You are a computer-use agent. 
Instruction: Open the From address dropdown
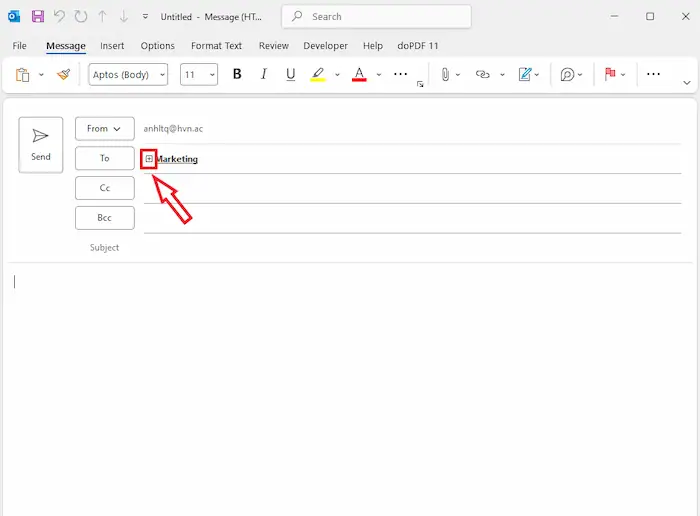(x=104, y=129)
